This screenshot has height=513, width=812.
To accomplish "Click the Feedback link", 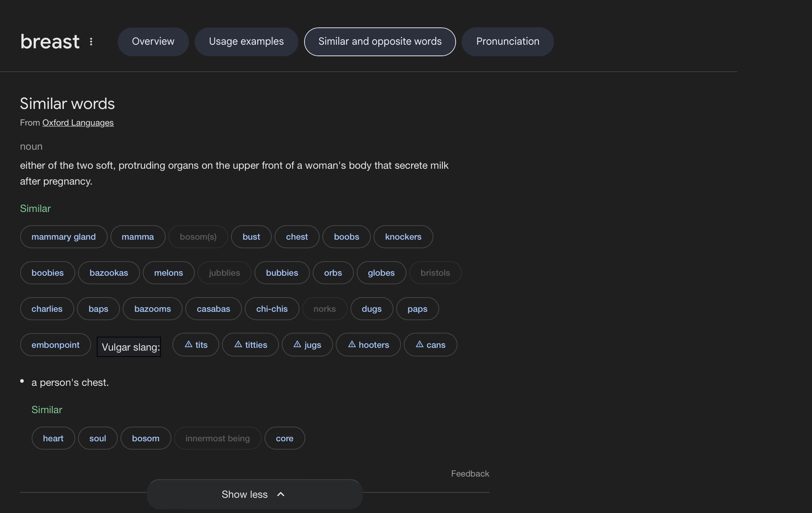I will pyautogui.click(x=470, y=474).
